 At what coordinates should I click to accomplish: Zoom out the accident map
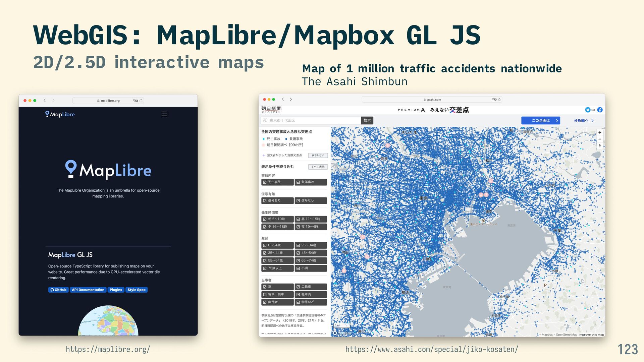coord(600,139)
